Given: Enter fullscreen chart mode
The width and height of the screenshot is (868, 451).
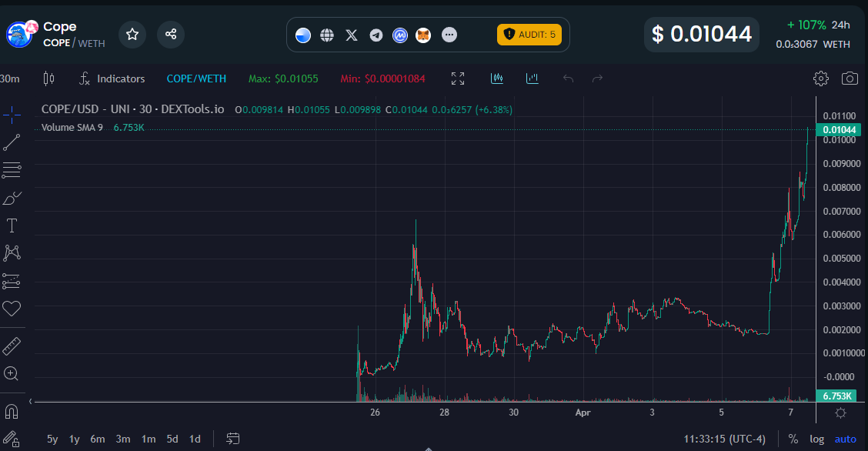Looking at the screenshot, I should (458, 79).
